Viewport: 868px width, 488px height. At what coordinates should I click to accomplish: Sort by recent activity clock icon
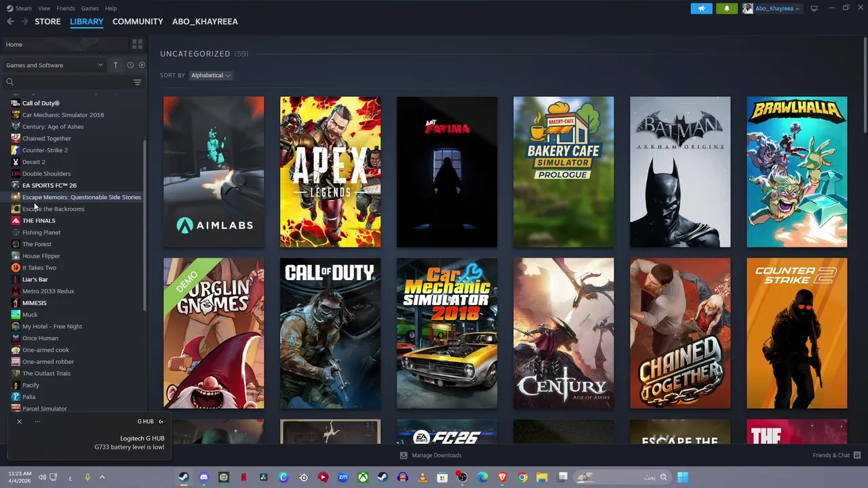point(130,65)
